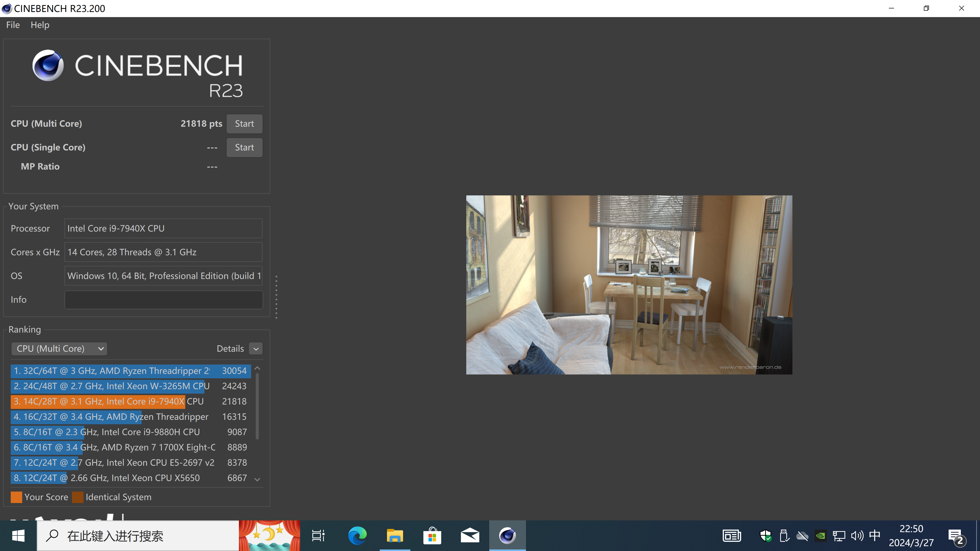Click the search highlights theater image
Screen dimensions: 980x551
coord(269,536)
